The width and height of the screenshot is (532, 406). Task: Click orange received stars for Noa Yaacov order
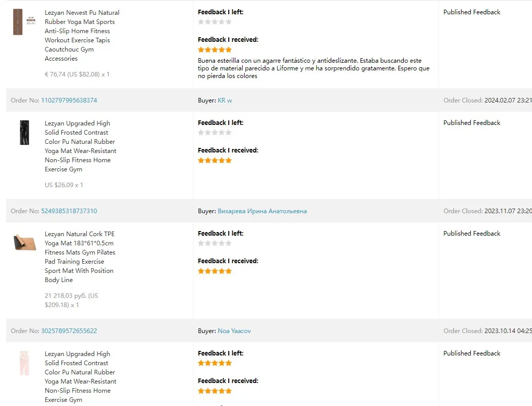point(215,391)
